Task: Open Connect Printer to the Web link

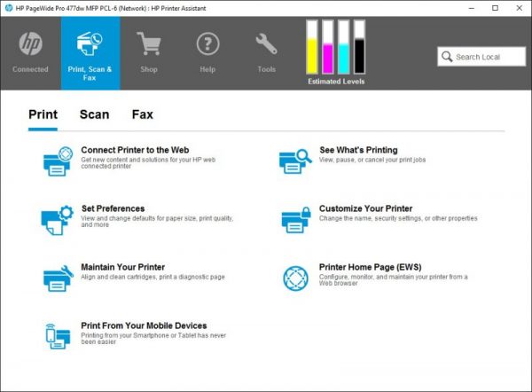Action: [x=135, y=150]
